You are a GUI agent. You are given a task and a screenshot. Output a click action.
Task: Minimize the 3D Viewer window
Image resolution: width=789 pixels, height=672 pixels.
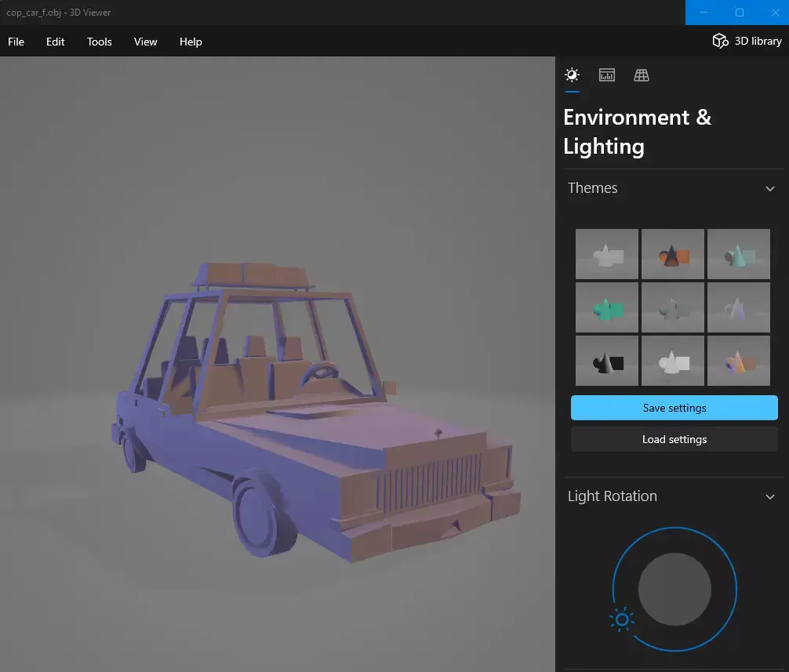point(704,13)
